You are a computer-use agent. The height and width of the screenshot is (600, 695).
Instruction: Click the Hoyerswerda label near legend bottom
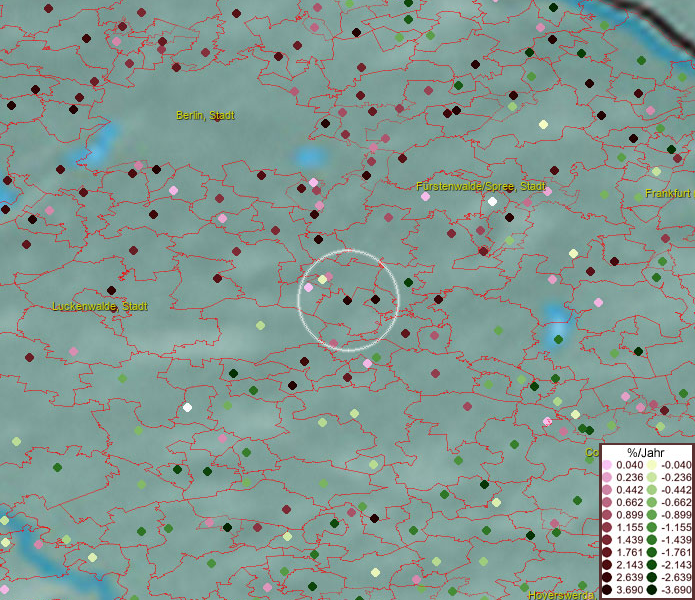(x=562, y=595)
